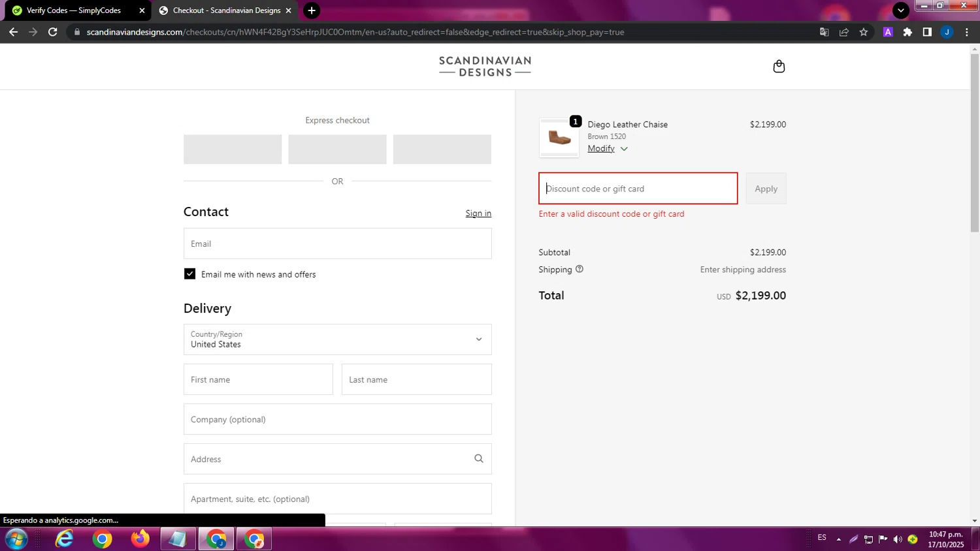This screenshot has height=551, width=980.
Task: Click the middle express checkout button
Action: pos(337,150)
